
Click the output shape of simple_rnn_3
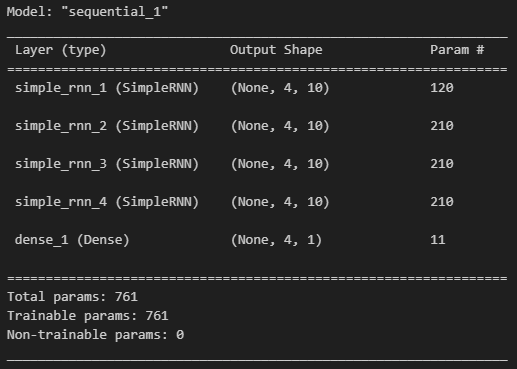[x=280, y=164]
